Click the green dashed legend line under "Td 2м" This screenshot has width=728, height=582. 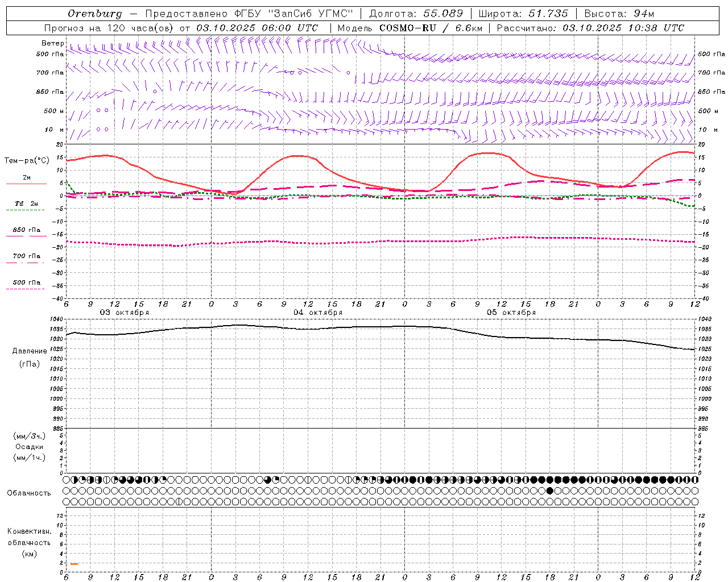tap(26, 210)
